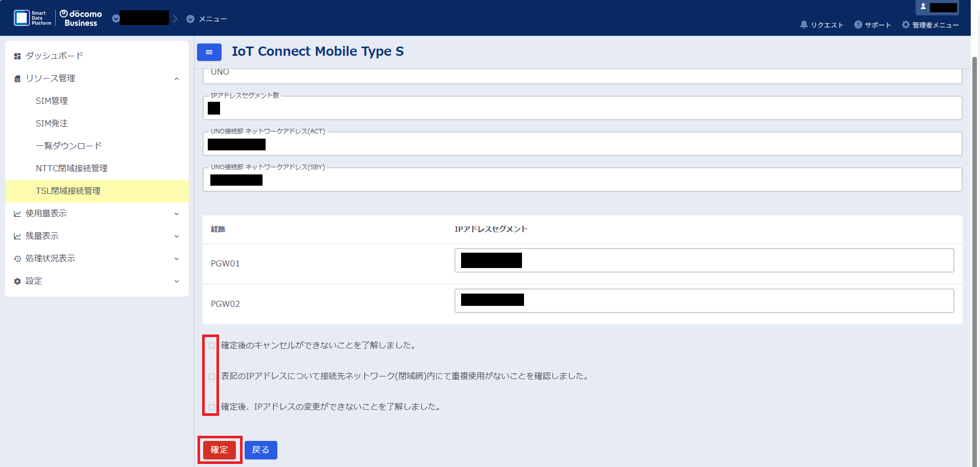Click the 経路 column header

(x=218, y=229)
